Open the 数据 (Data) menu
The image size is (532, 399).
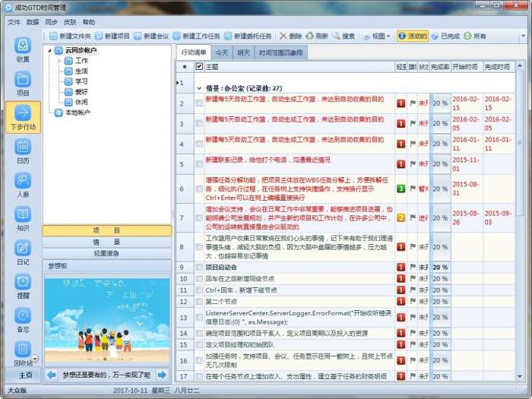tap(33, 22)
